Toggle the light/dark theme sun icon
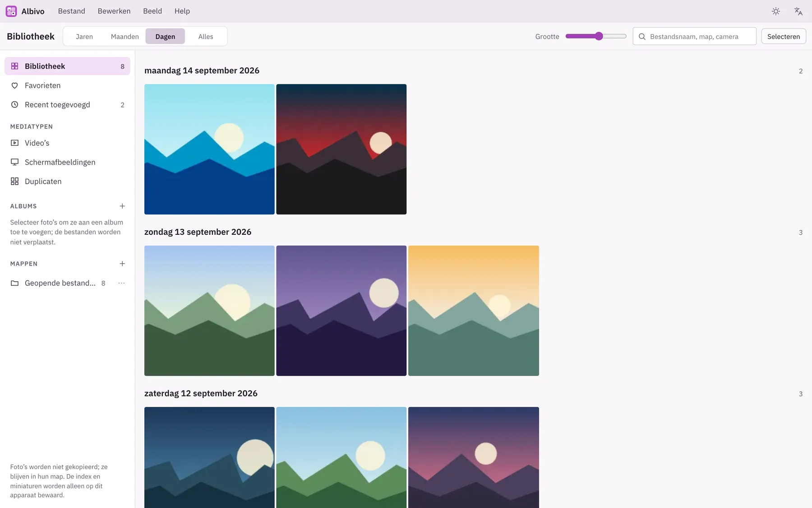 (x=776, y=11)
